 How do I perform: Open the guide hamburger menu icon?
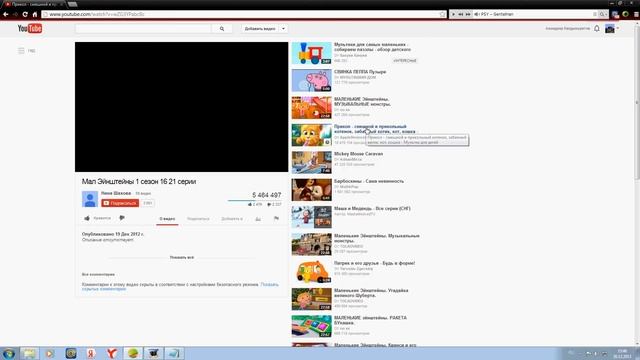pos(21,51)
